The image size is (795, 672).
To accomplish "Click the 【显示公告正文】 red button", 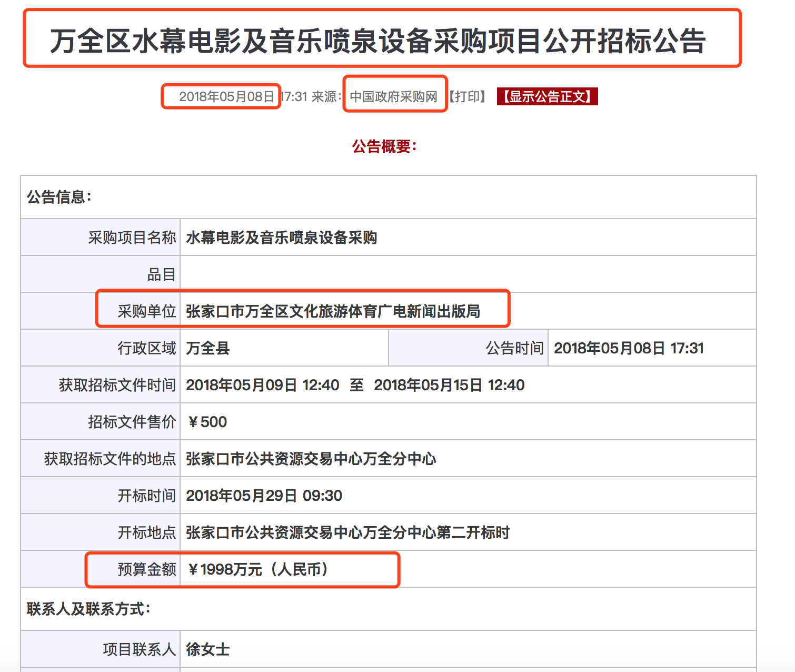I will (x=547, y=96).
